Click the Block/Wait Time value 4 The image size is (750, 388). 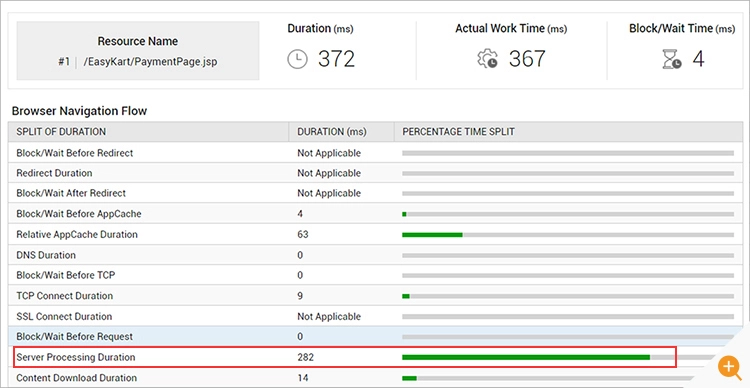(698, 59)
